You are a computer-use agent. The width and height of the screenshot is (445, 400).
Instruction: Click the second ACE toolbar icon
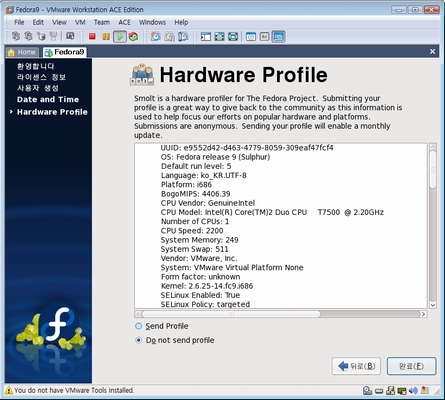[28, 36]
